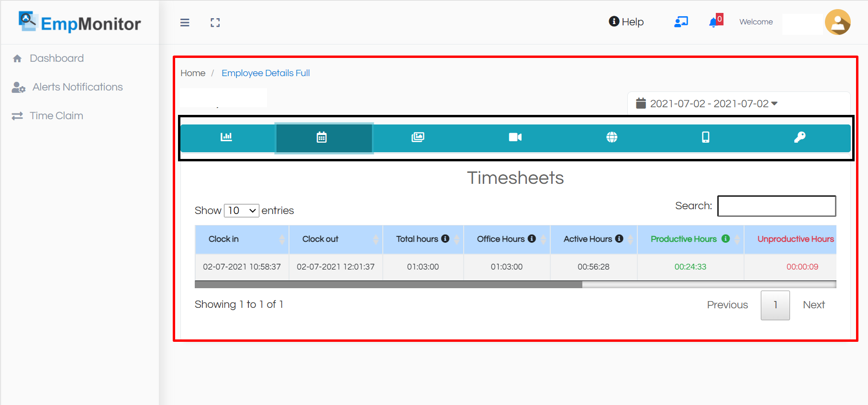Select active hours value 00:56:28

click(x=594, y=267)
